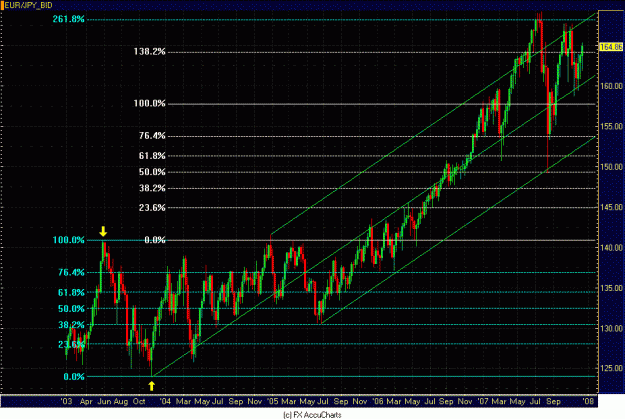The height and width of the screenshot is (419, 625).
Task: Select the white 61.8% Fibonacci label
Action: (152, 155)
